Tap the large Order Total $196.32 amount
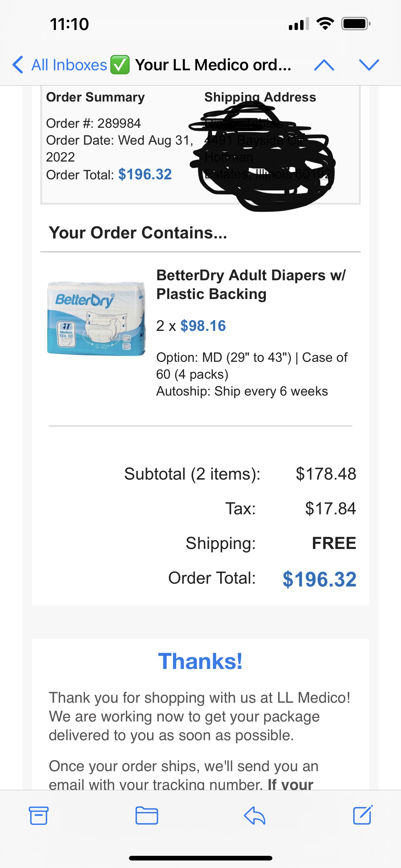 point(319,579)
